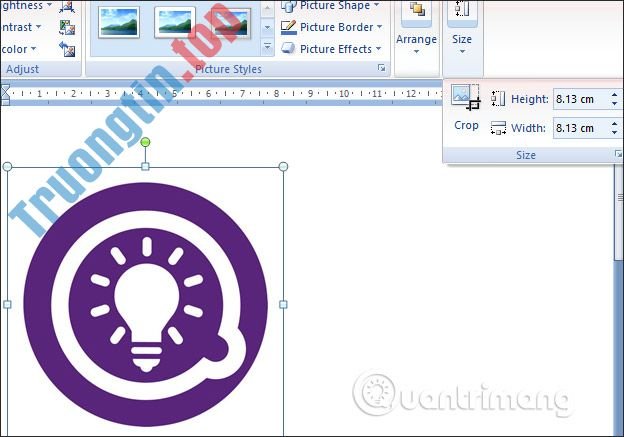Screen dimensions: 624x437
Task: Click the Width value field
Action: 580,128
